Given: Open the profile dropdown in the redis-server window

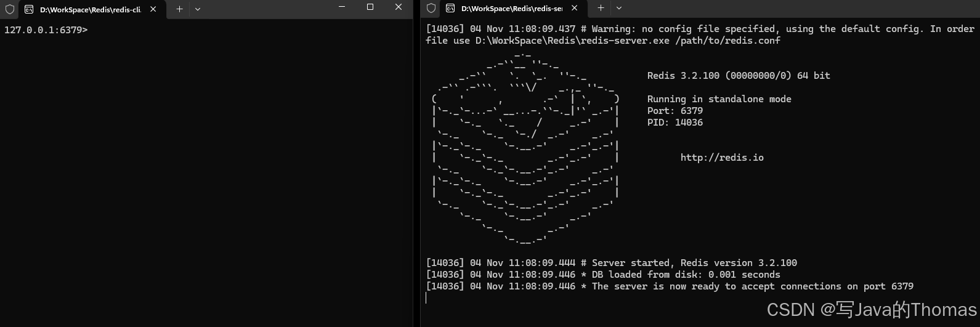Looking at the screenshot, I should click(x=619, y=8).
